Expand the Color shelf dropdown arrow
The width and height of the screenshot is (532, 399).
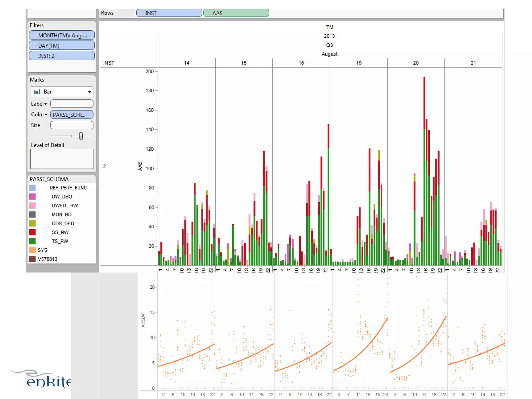coord(46,115)
